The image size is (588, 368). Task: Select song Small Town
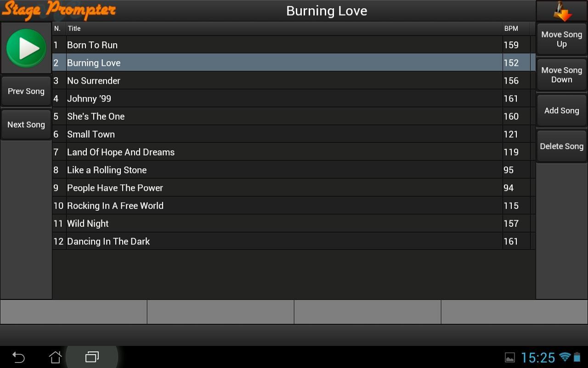pos(294,134)
